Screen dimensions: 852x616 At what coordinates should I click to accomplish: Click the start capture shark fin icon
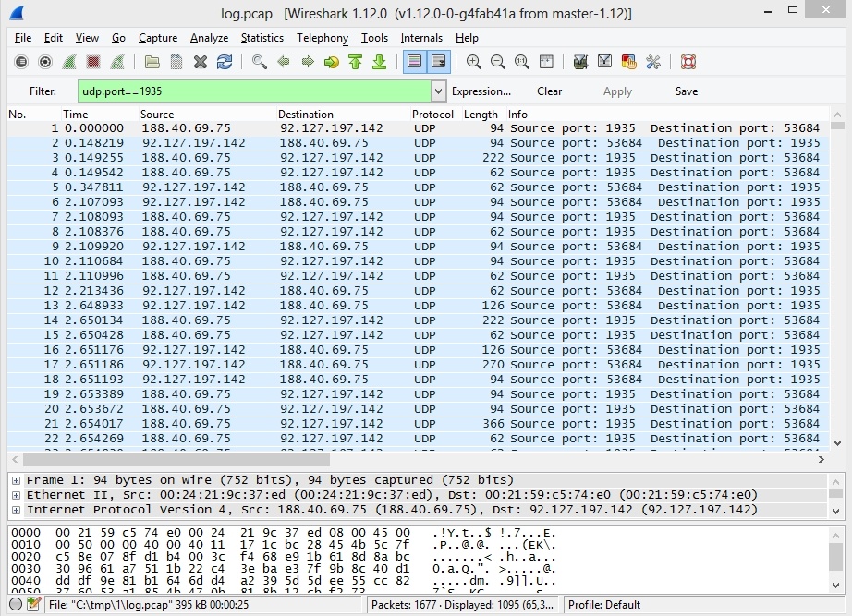click(69, 62)
